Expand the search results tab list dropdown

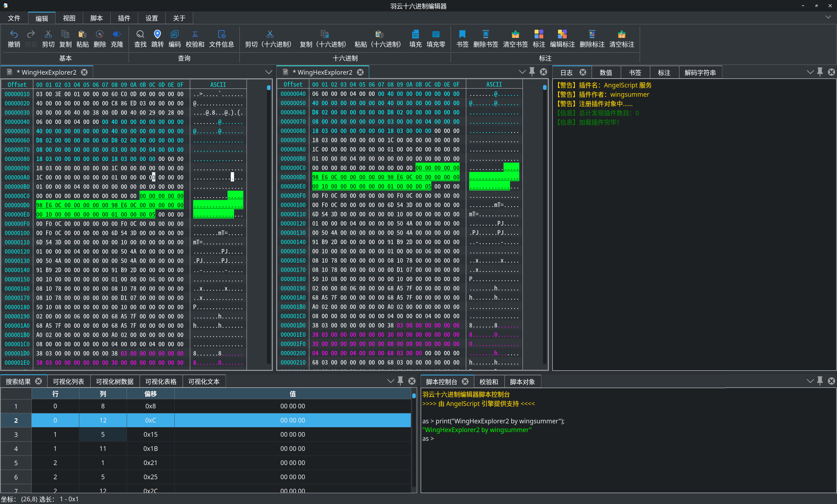point(390,381)
